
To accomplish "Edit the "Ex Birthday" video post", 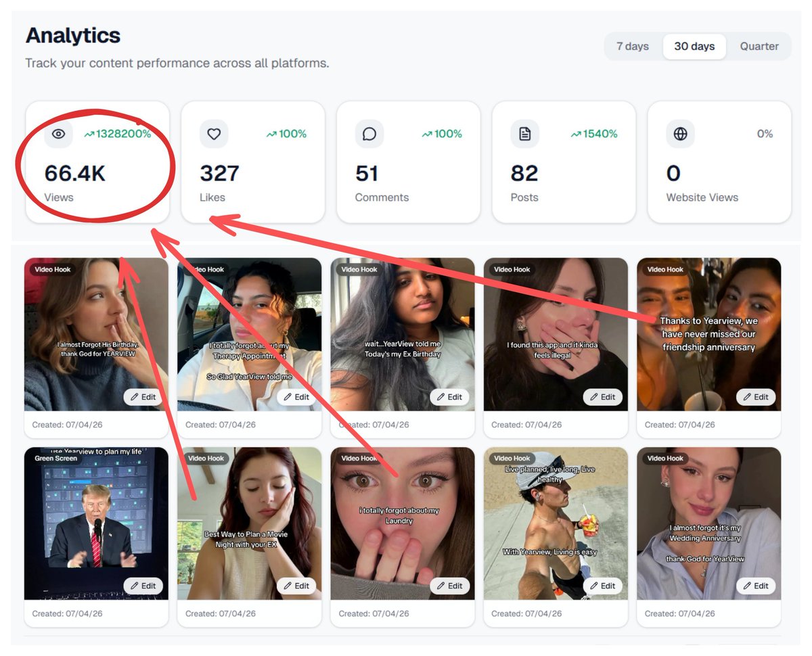I will tap(449, 397).
